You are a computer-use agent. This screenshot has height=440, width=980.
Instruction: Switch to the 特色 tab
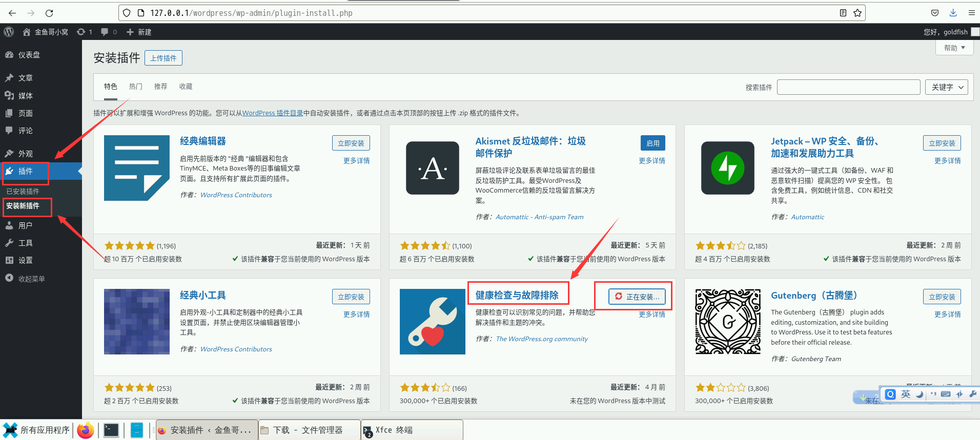click(x=111, y=87)
